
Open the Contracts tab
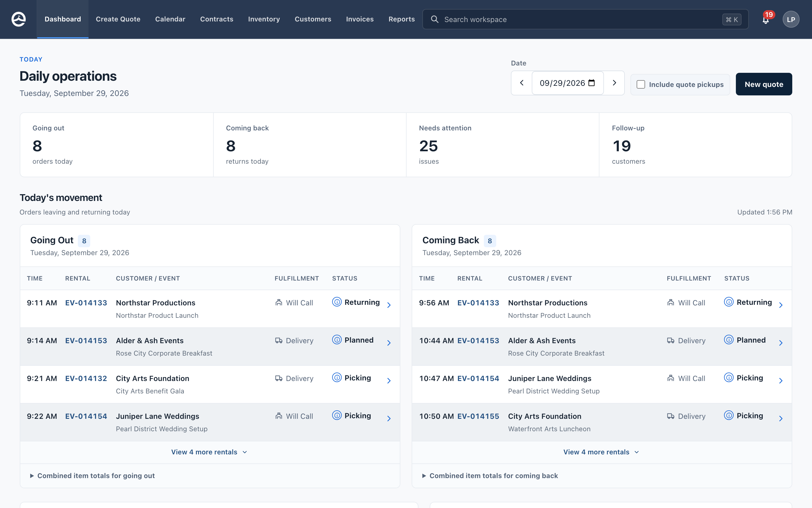click(x=217, y=19)
